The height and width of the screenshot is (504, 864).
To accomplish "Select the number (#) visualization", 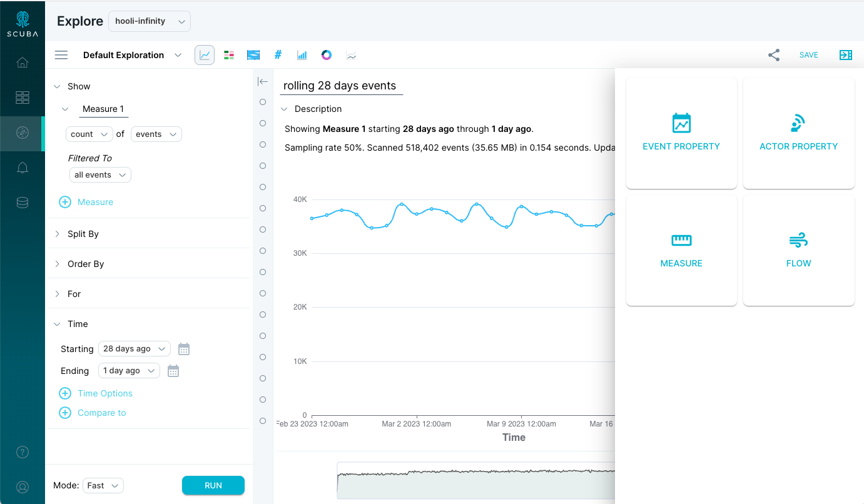I will (278, 55).
